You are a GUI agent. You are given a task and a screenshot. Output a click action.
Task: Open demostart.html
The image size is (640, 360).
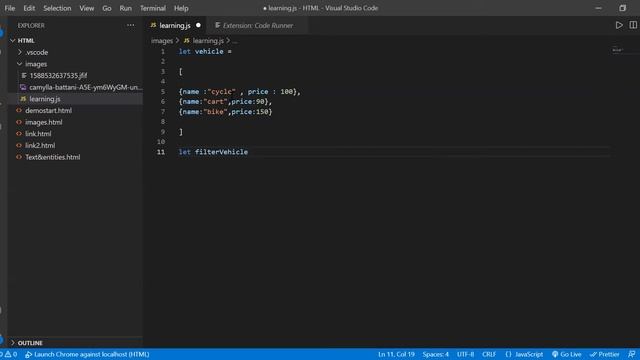pyautogui.click(x=49, y=111)
